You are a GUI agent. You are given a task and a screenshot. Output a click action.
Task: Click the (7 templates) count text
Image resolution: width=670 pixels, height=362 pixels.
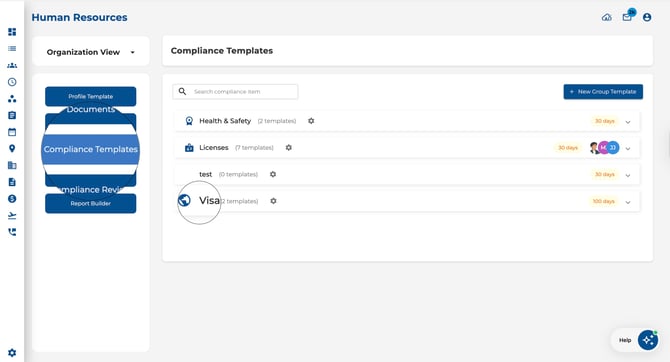254,148
